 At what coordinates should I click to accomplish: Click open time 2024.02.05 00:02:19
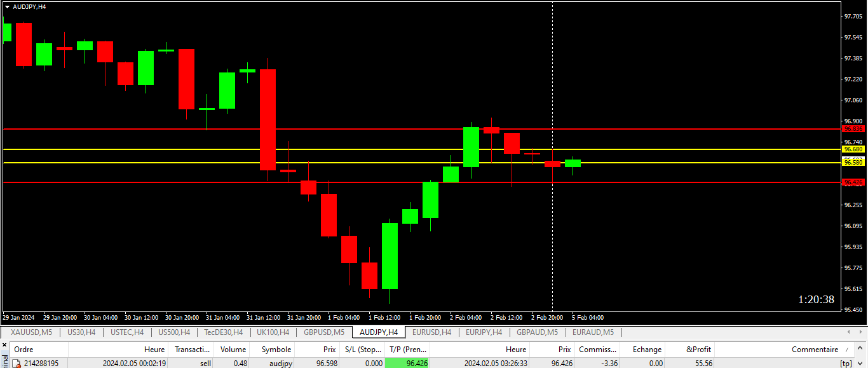(x=135, y=364)
